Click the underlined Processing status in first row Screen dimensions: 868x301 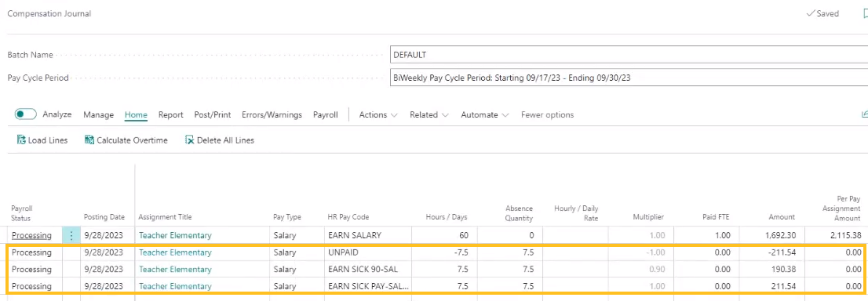31,235
